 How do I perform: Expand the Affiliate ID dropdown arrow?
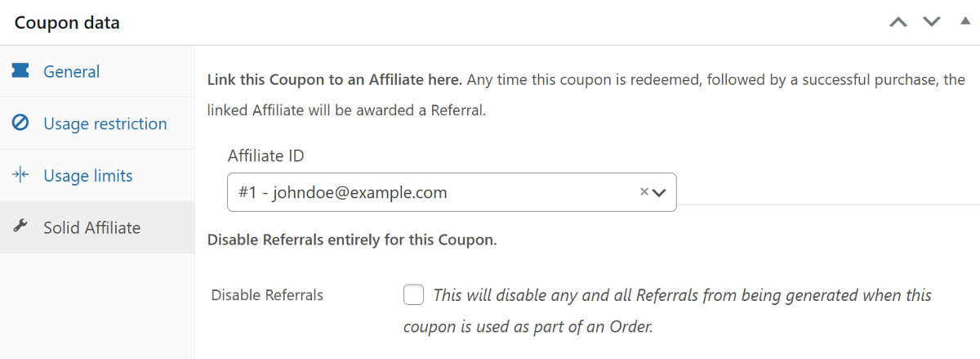pyautogui.click(x=660, y=193)
